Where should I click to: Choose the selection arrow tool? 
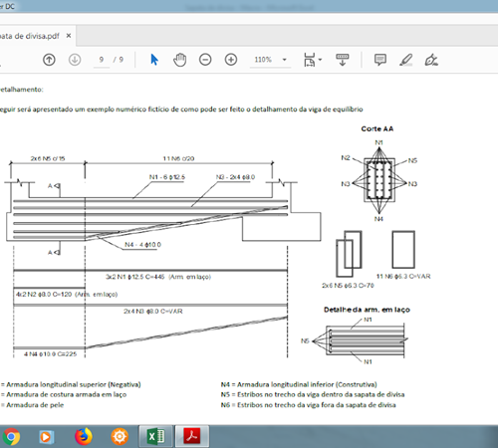click(x=154, y=60)
